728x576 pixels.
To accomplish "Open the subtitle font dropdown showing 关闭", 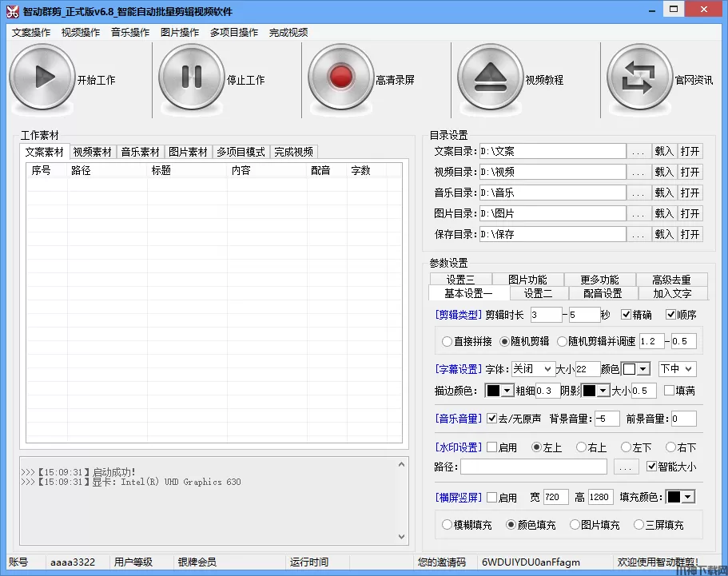I will [x=532, y=369].
